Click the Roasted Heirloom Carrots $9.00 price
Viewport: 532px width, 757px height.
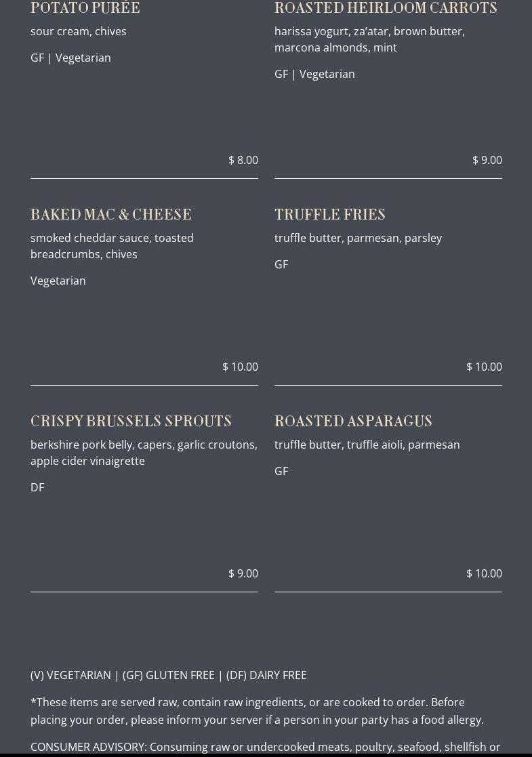click(x=487, y=160)
